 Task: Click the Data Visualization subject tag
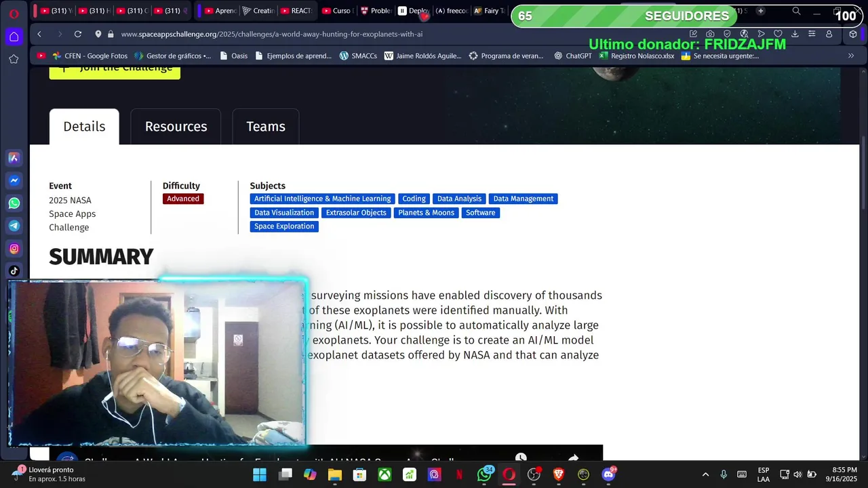(x=284, y=213)
